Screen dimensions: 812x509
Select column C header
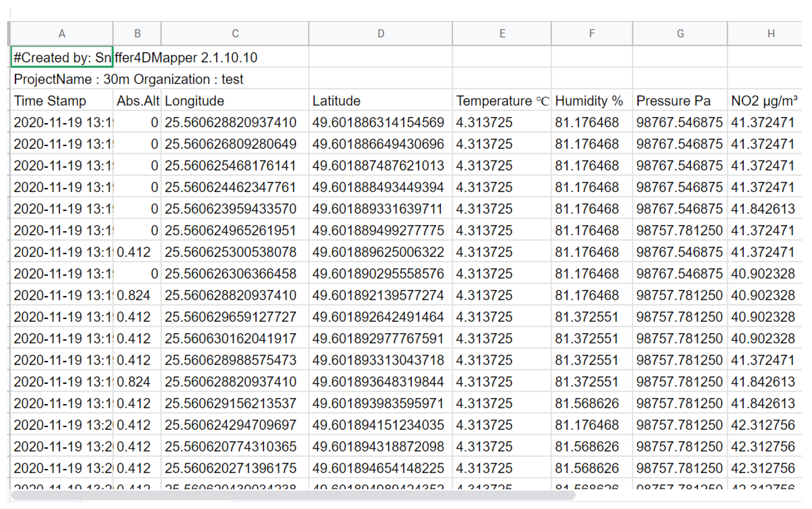(x=235, y=33)
